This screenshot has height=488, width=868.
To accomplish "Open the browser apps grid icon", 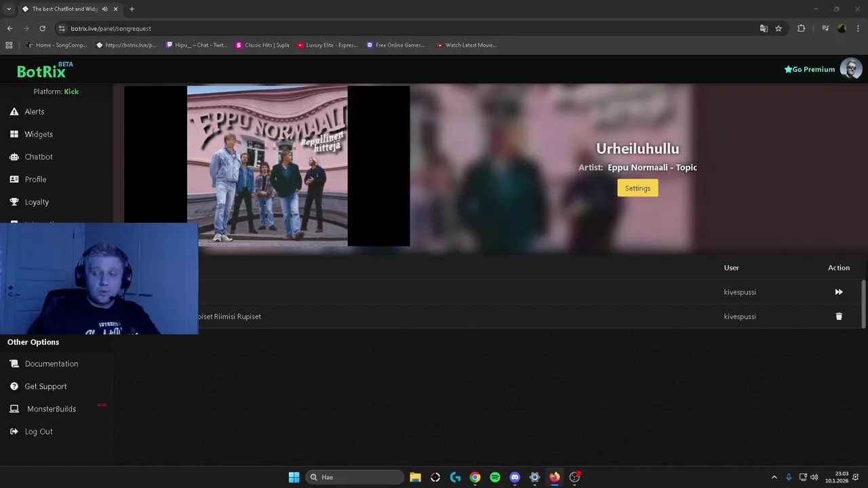I will (x=9, y=45).
